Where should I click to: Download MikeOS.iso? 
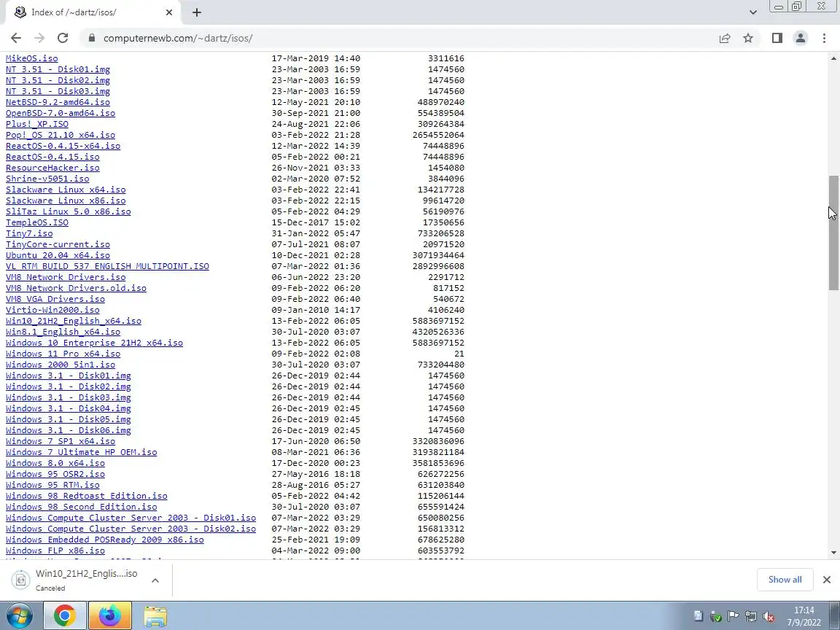click(31, 58)
